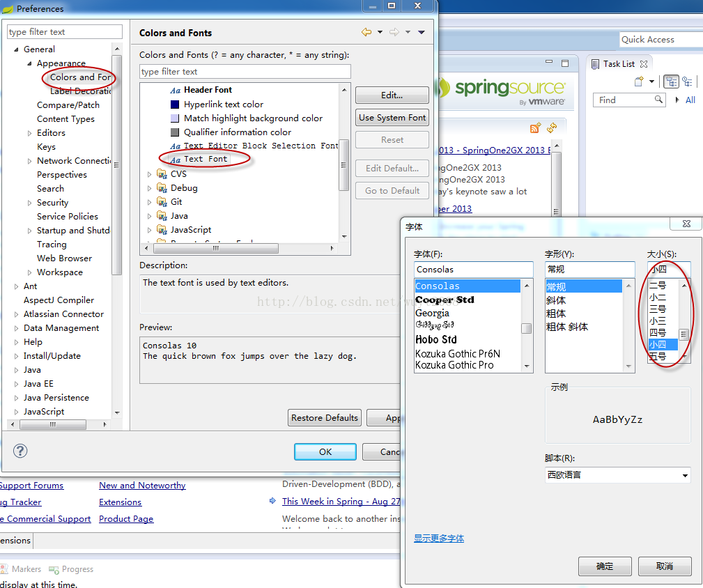Screen dimensions: 703x588
Task: Expand the Git category
Action: point(149,202)
